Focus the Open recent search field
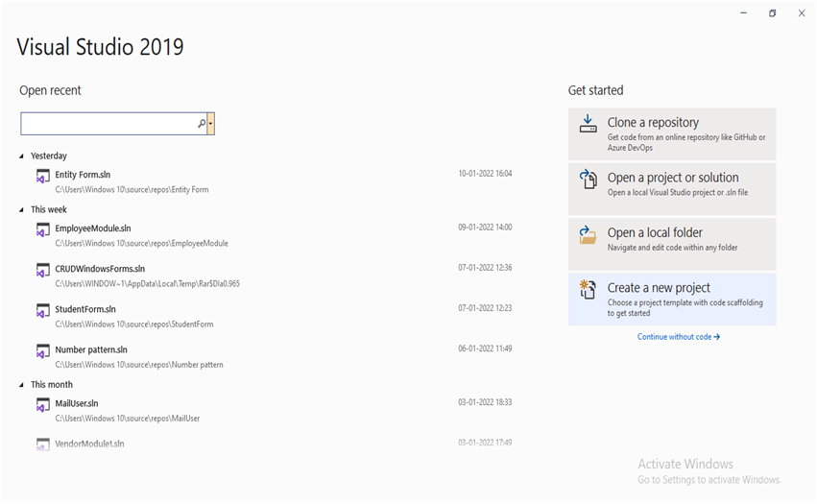Screen dimensions: 817x504 click(x=113, y=124)
